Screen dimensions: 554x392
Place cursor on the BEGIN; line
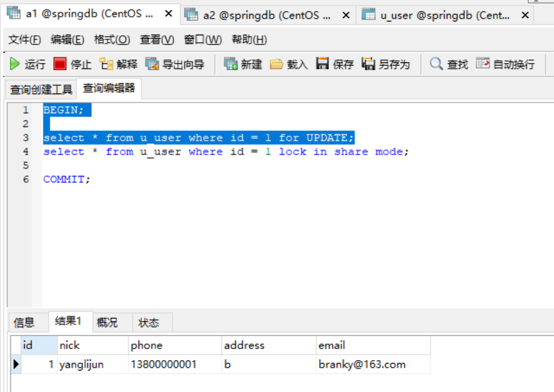coord(64,110)
